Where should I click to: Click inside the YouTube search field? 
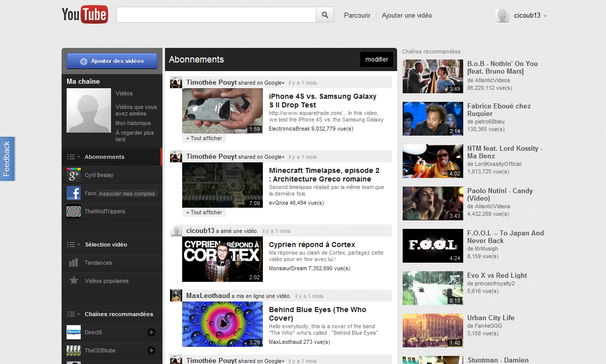click(216, 15)
